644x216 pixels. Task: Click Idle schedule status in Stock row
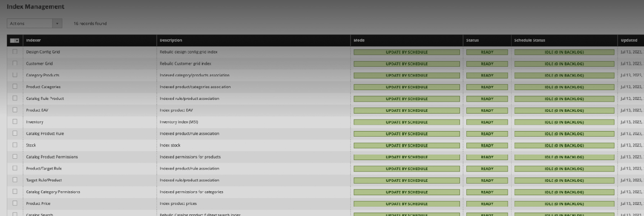point(564,146)
